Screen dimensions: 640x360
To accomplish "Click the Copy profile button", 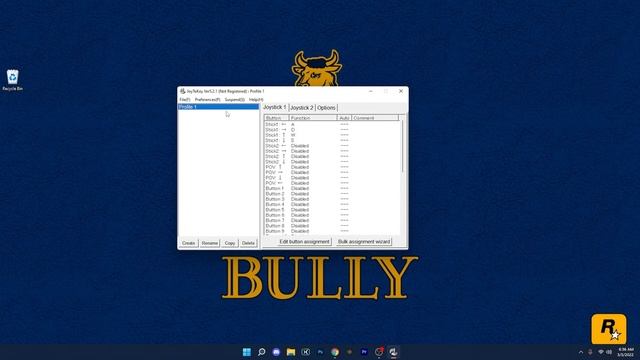I will point(230,243).
